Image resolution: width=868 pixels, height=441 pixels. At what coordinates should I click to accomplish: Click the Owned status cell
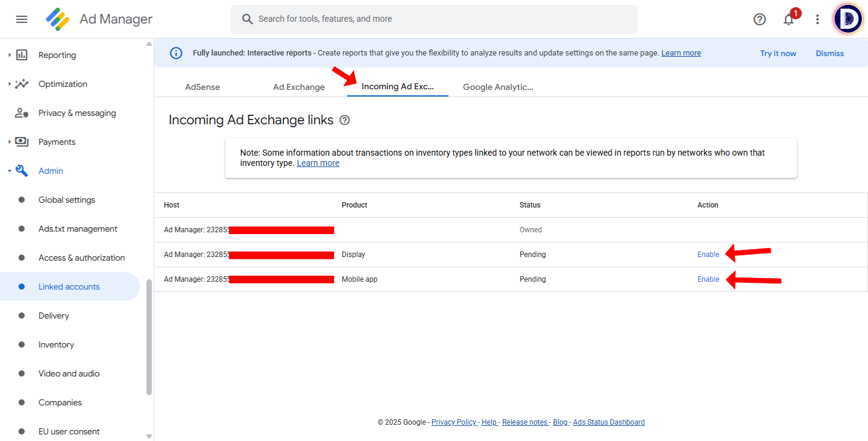(530, 230)
